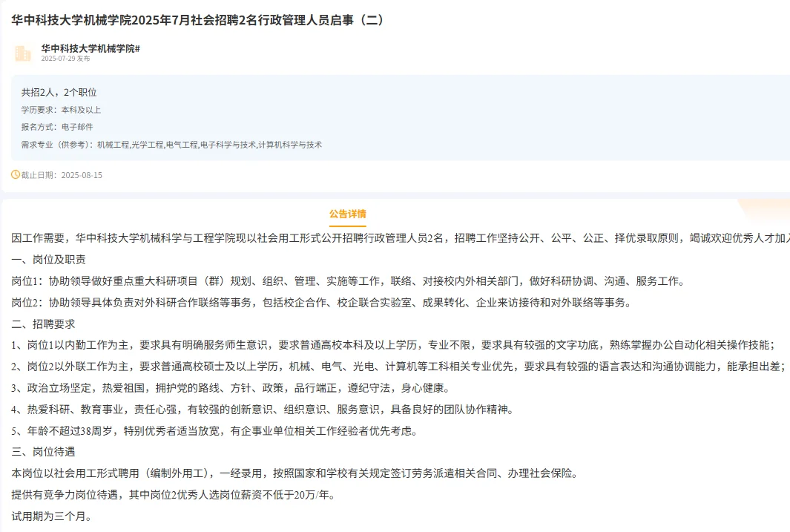Select the 公告详情 tab
The height and width of the screenshot is (532, 790).
[x=348, y=214]
